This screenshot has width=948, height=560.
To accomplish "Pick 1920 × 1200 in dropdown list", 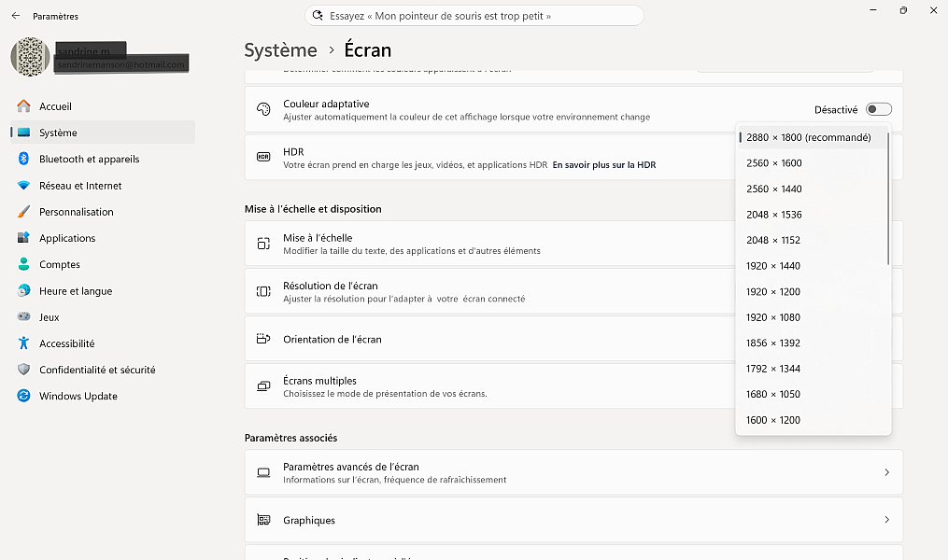I will (x=814, y=291).
